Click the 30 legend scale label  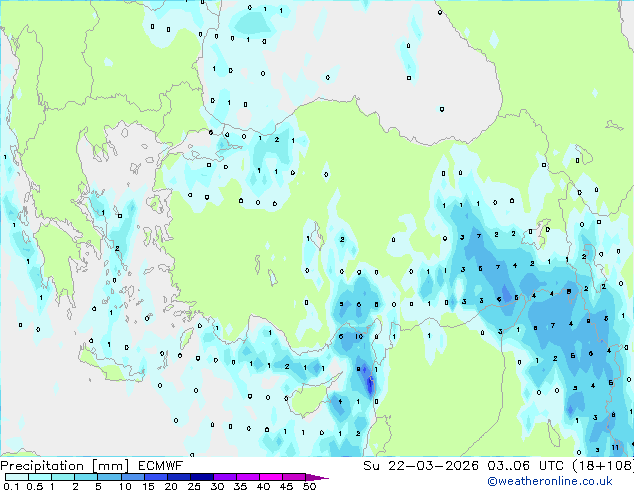[217, 486]
